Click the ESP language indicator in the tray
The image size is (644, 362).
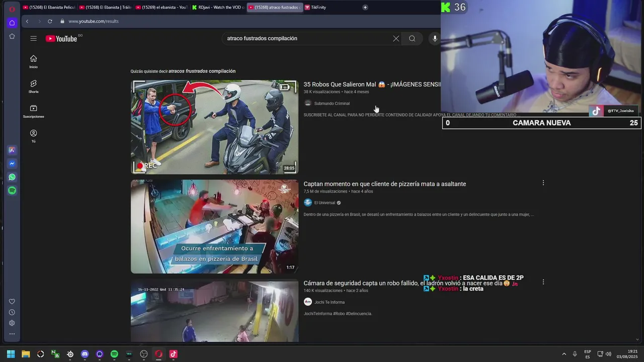point(588,354)
